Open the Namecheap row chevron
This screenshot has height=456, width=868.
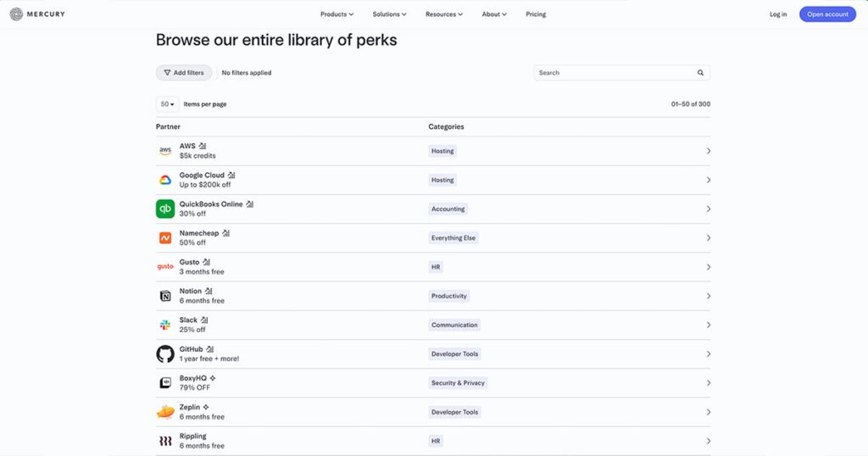pyautogui.click(x=708, y=238)
